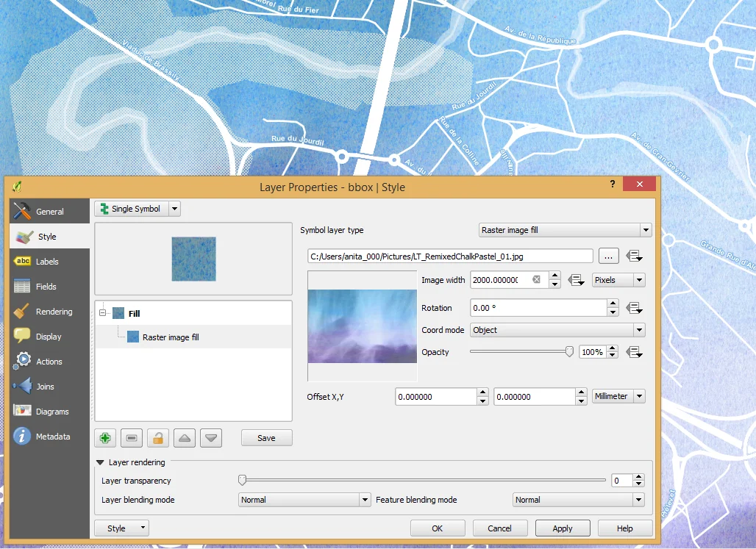
Task: Open data-defined override for Rotation
Action: click(634, 308)
